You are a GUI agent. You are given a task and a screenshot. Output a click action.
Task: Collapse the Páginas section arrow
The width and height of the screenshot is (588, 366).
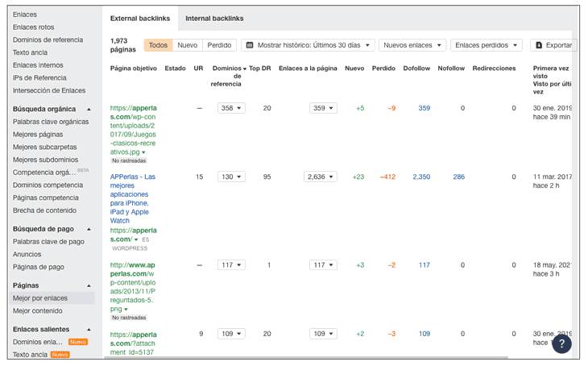[x=89, y=285]
